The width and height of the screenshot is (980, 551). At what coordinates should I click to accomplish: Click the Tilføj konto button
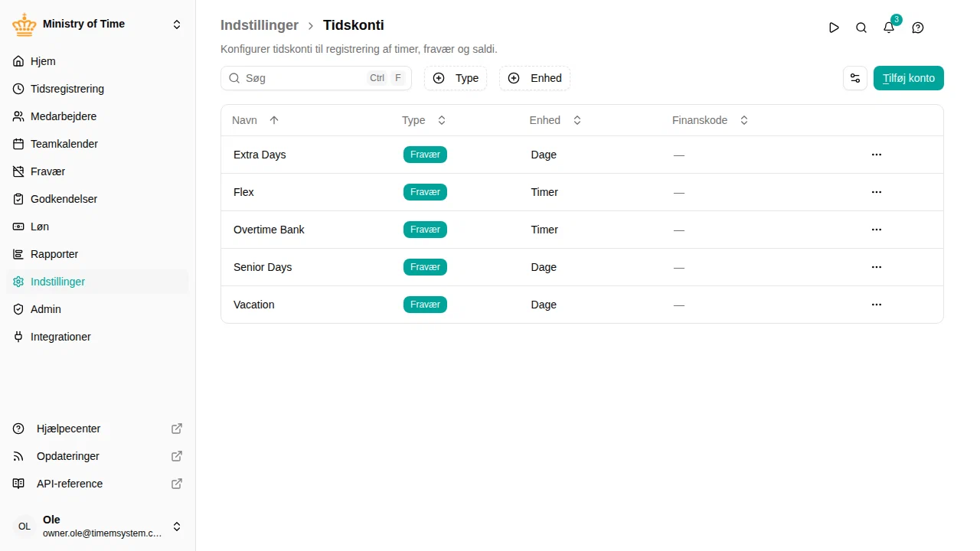(909, 78)
